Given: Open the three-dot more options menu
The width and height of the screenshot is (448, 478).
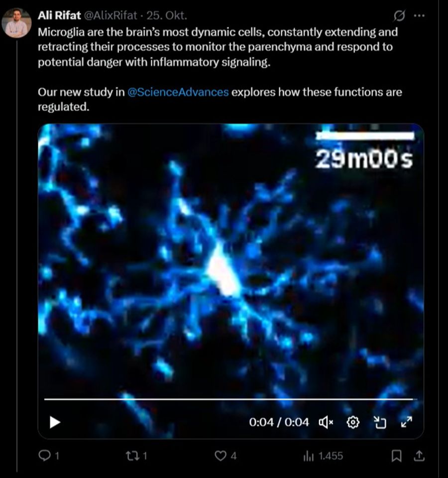Looking at the screenshot, I should [x=419, y=15].
